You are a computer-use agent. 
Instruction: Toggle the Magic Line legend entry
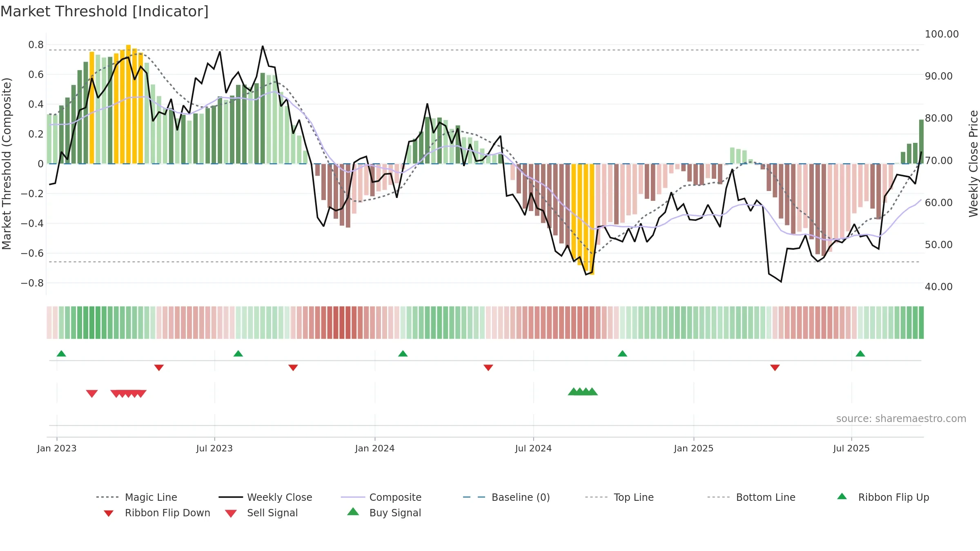coord(137,497)
